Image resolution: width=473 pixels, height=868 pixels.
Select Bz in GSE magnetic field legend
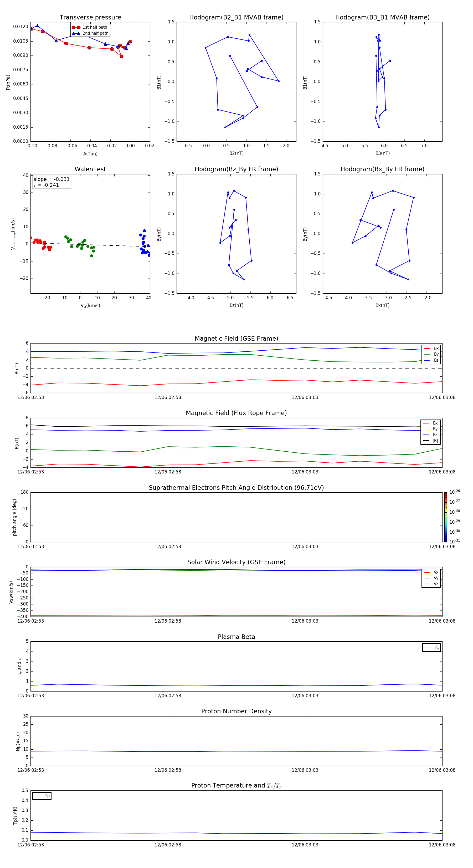pos(431,360)
